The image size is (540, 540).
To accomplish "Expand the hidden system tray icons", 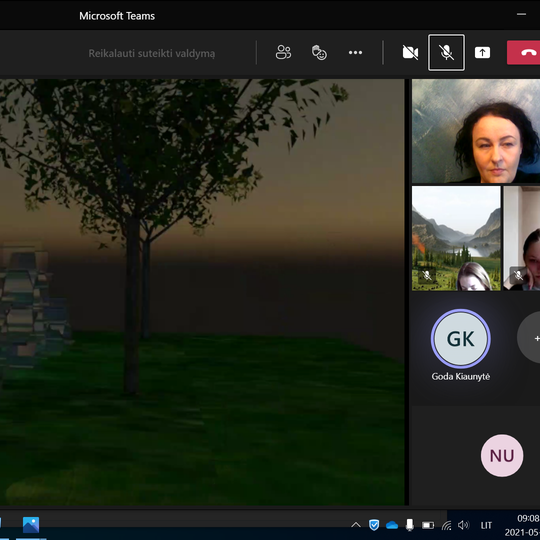I will [x=356, y=525].
